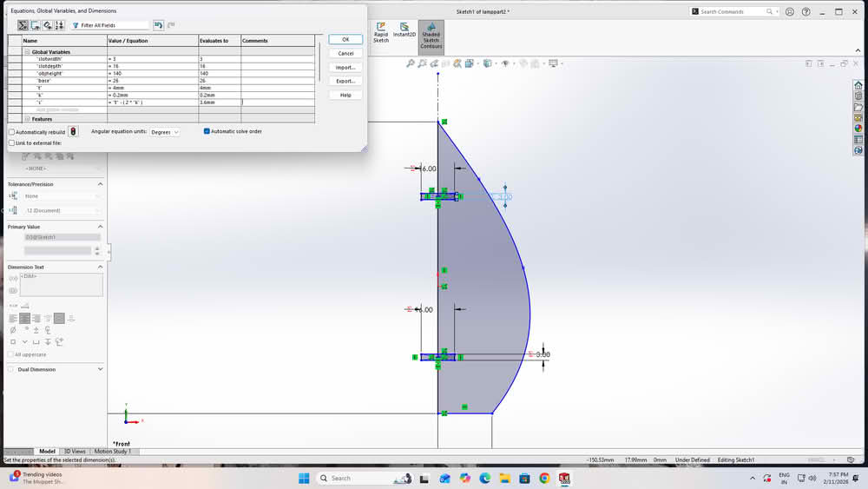Screen dimensions: 868x489
Task: Click Zoom to Fit view icon
Action: [411, 63]
